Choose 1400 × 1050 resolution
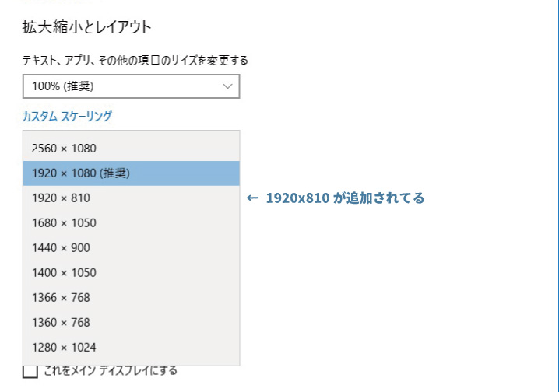 (132, 273)
